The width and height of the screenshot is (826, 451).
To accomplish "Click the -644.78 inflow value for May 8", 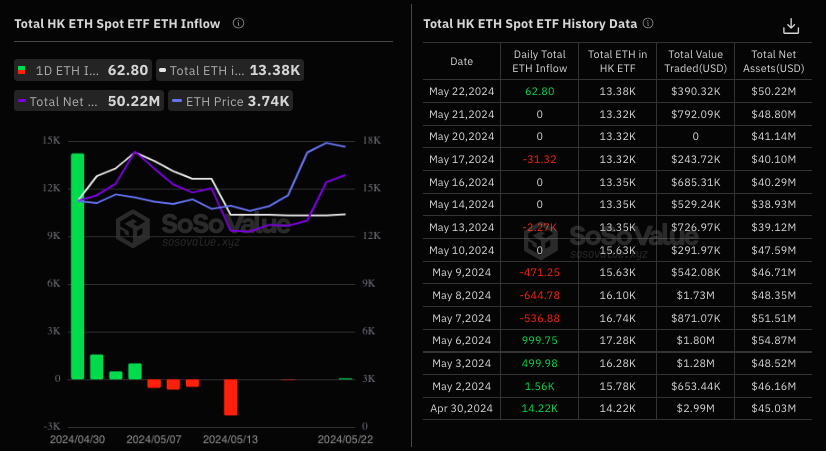I will tap(539, 297).
